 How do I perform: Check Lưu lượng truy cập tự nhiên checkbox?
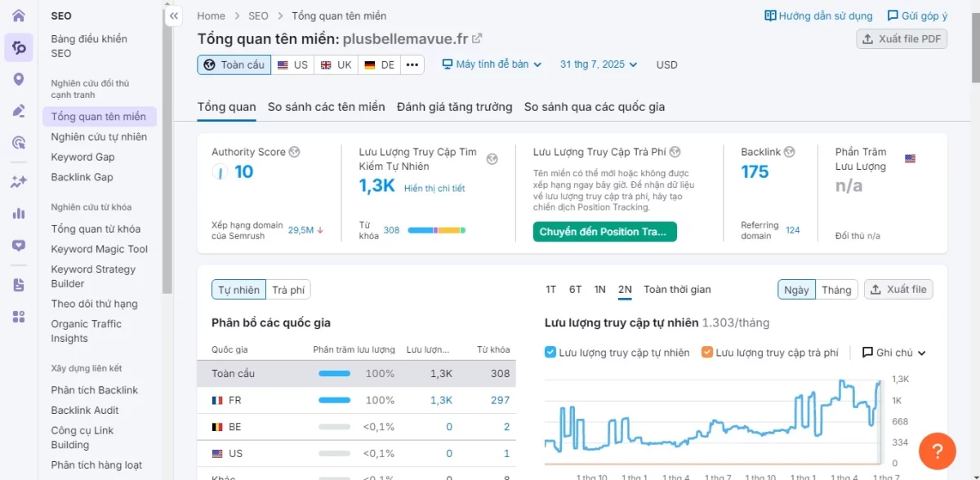point(550,353)
